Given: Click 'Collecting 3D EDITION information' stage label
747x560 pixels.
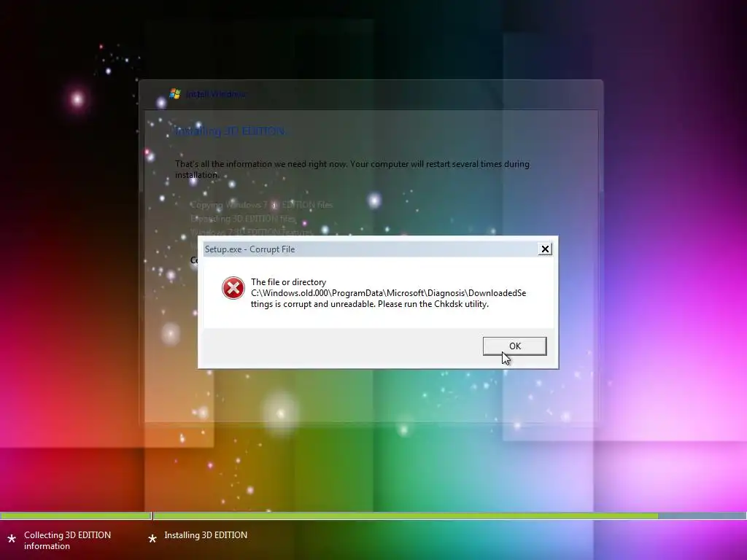Looking at the screenshot, I should point(68,540).
